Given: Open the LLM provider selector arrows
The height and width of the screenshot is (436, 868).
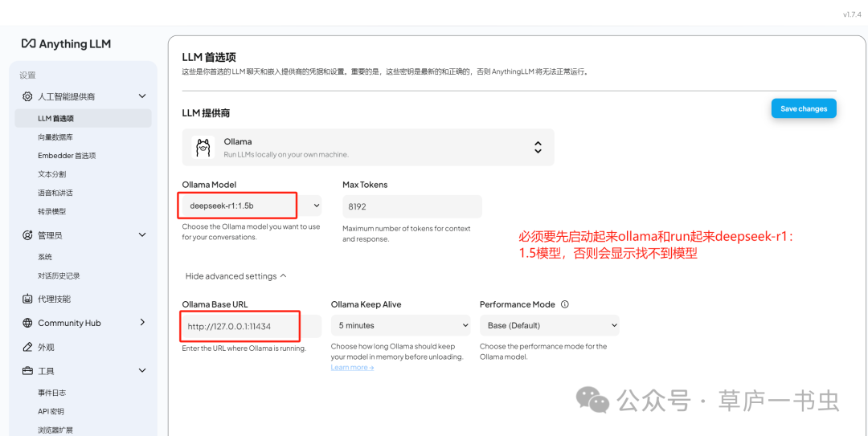Looking at the screenshot, I should (538, 147).
